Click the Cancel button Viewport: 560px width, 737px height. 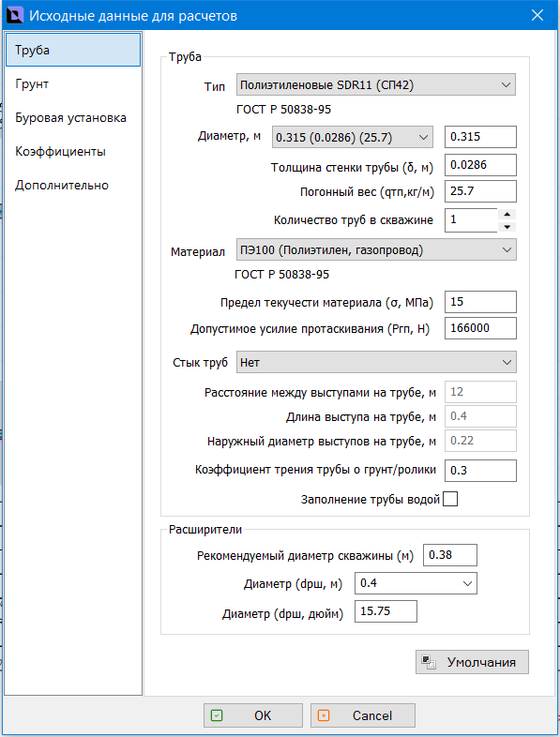[x=362, y=715]
